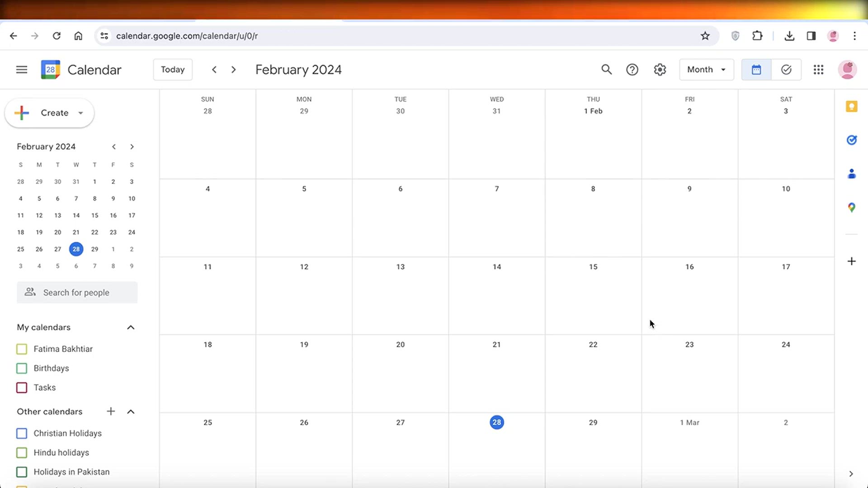Enable the Christian Holidays calendar checkbox
Screen dimensions: 868x488
coord(22,433)
